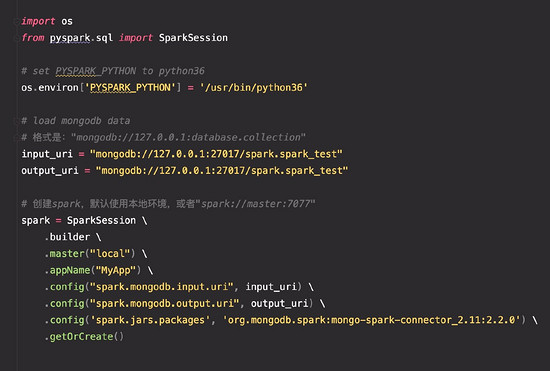Click the comment '# set PYSPARK_PYTHON to python36'
550x371 pixels.
(113, 71)
